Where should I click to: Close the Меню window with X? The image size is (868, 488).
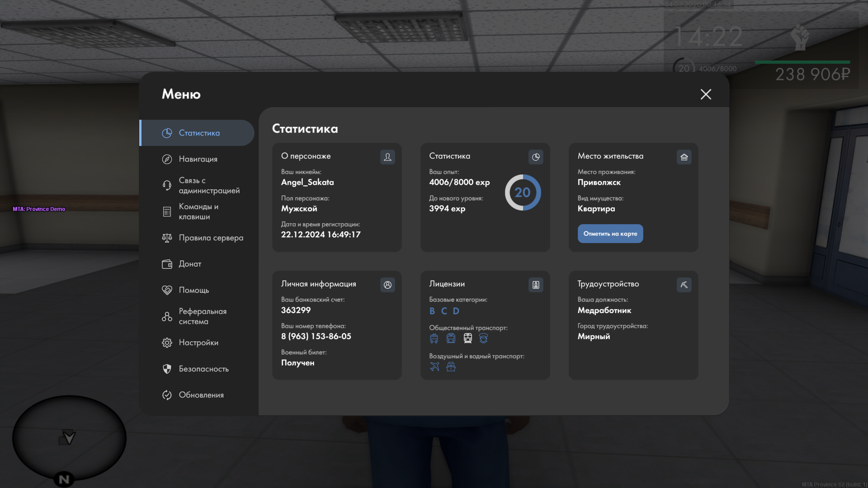coord(706,94)
